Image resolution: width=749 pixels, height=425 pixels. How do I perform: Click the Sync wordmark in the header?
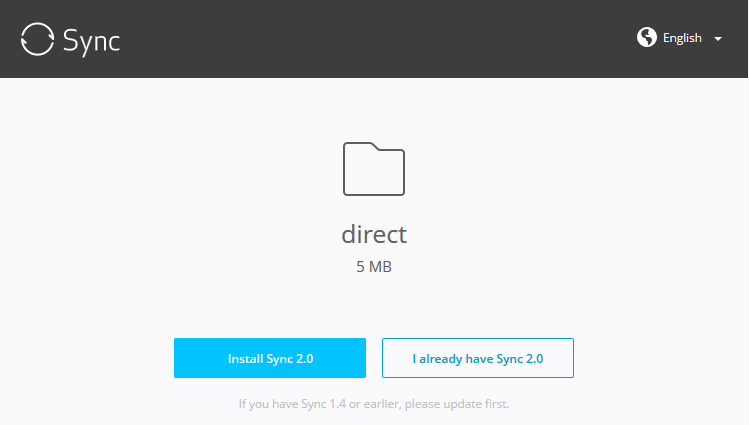click(x=91, y=42)
